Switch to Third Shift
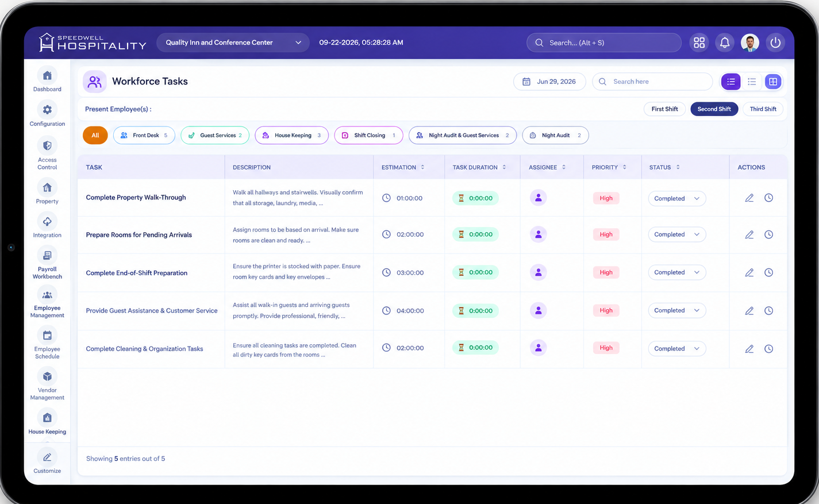The width and height of the screenshot is (819, 504). (763, 109)
